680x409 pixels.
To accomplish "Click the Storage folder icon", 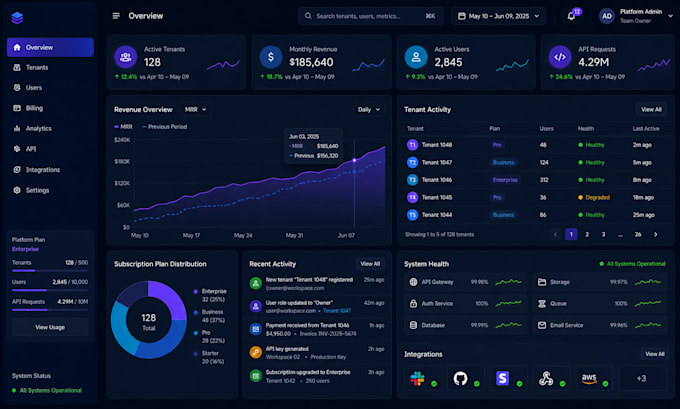I will pos(542,282).
